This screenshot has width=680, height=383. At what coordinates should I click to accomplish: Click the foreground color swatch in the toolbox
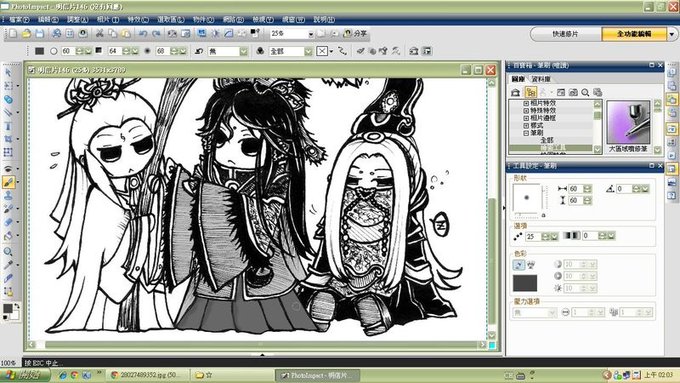pyautogui.click(x=7, y=308)
